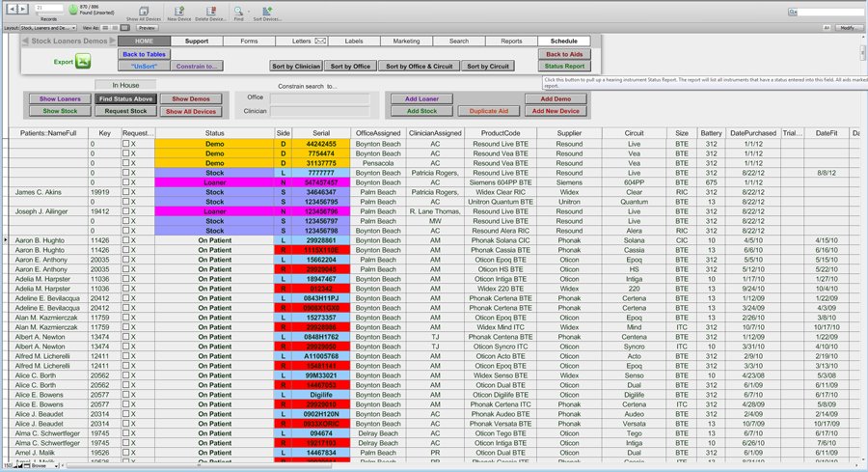Screen dimensions: 868x472
Task: Open the Clinician constrain field dropdown
Action: [319, 111]
